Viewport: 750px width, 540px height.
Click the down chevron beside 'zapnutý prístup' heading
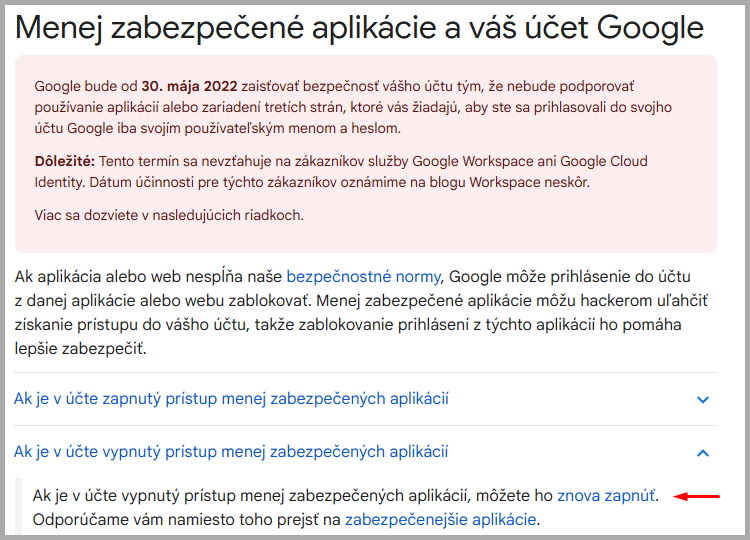703,399
